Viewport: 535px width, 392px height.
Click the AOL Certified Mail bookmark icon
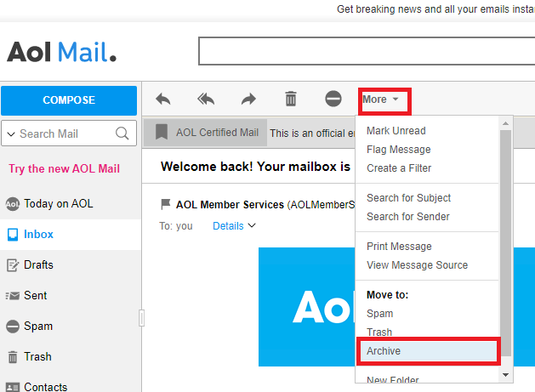click(162, 132)
